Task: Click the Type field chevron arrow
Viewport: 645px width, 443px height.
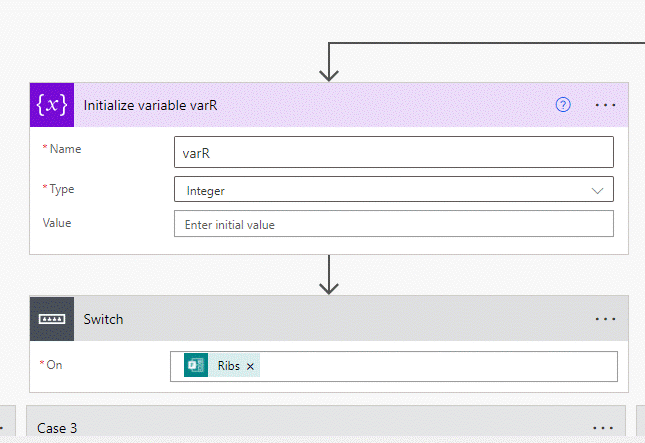Action: 598,189
